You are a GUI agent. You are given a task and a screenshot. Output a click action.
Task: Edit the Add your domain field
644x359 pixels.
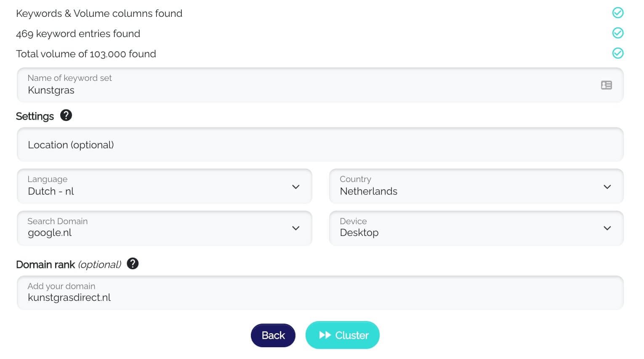[x=320, y=293]
